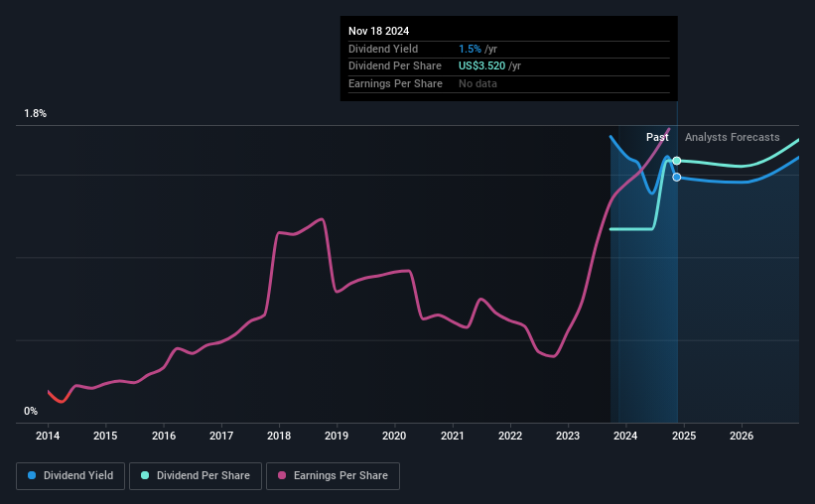
Task: Click the 1.5% dividend yield tooltip value
Action: pyautogui.click(x=470, y=49)
